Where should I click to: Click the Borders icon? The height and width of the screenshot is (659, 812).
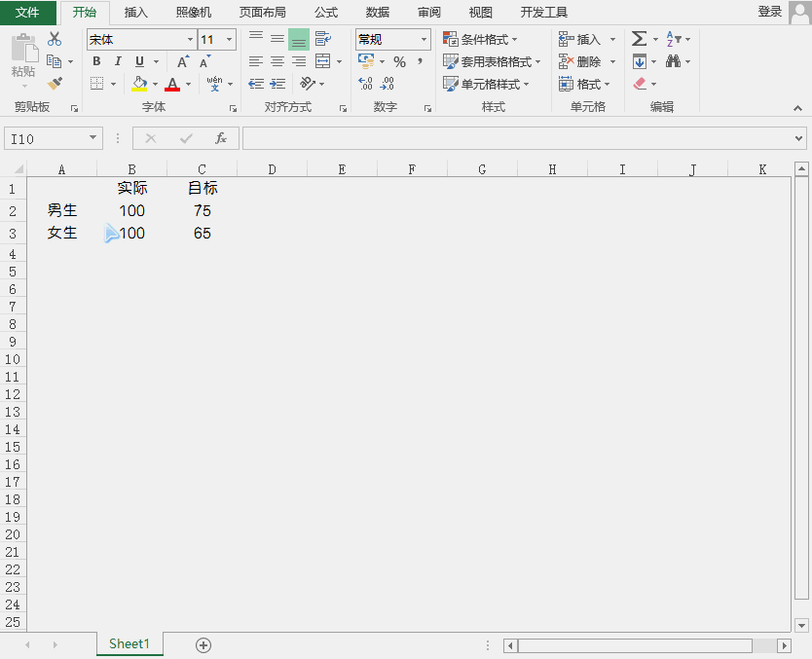click(96, 84)
